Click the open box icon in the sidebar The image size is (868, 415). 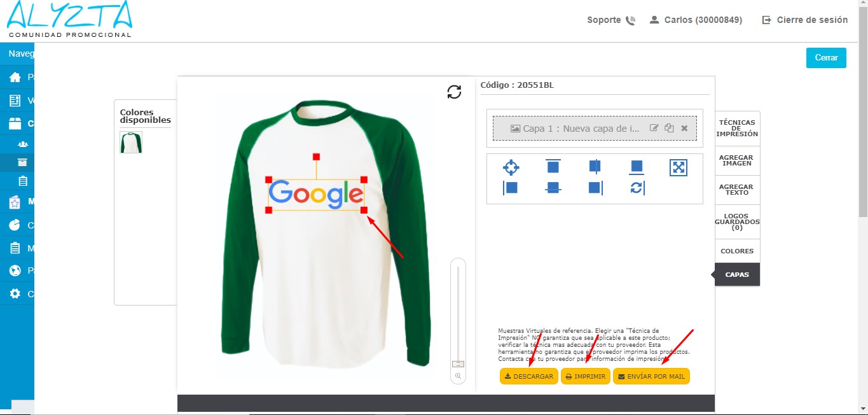[15, 123]
